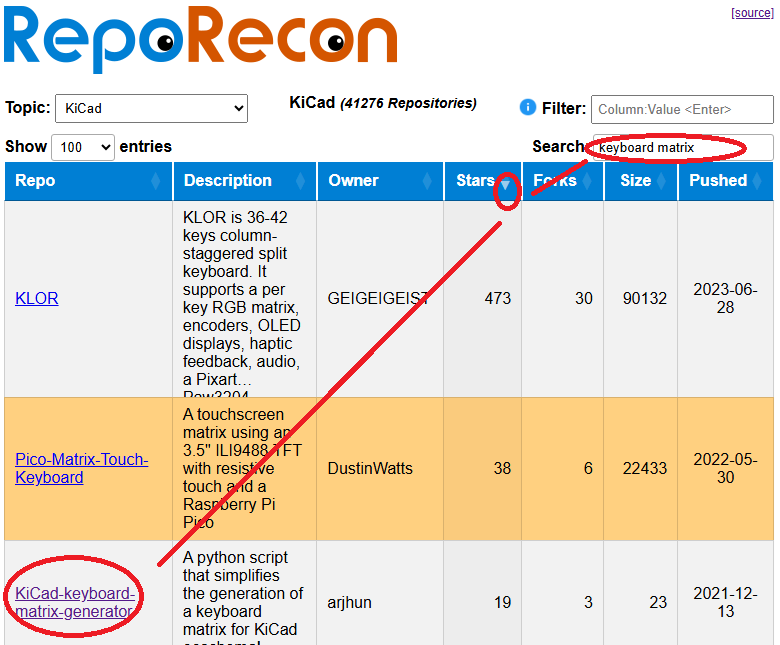This screenshot has width=780, height=645.
Task: Toggle the Stars column sort arrow
Action: click(507, 183)
